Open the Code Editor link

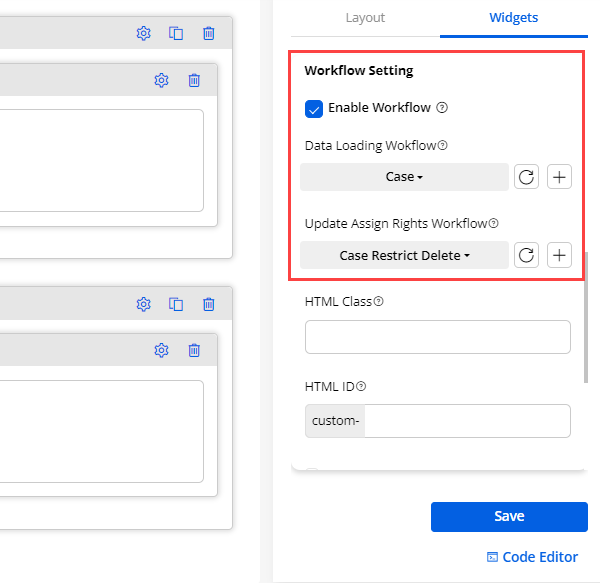532,557
